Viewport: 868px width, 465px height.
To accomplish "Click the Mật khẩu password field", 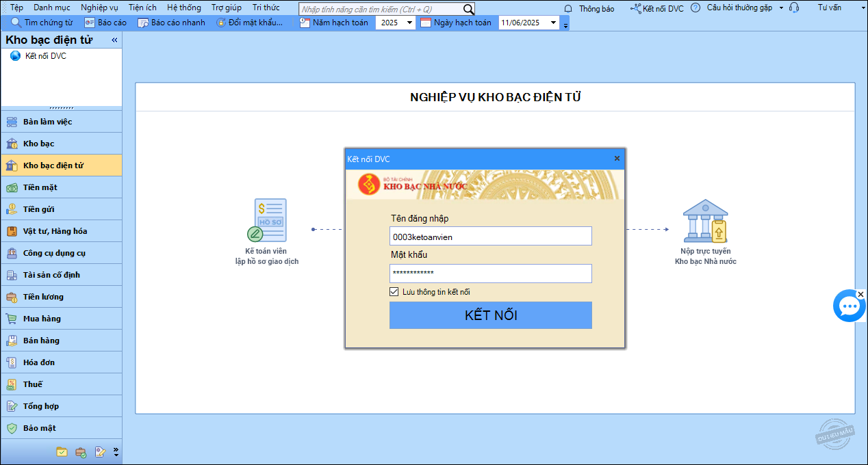I will point(491,274).
